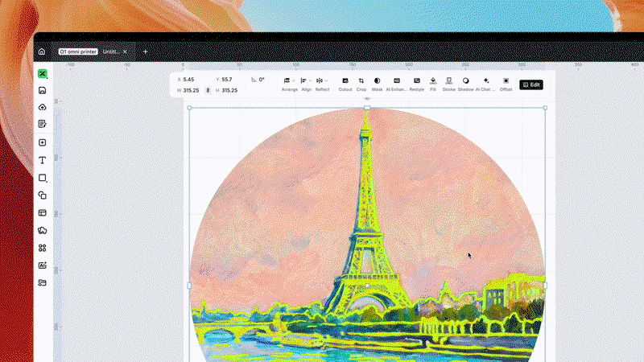644x362 pixels.
Task: Open the Restyle tool
Action: [x=416, y=84]
